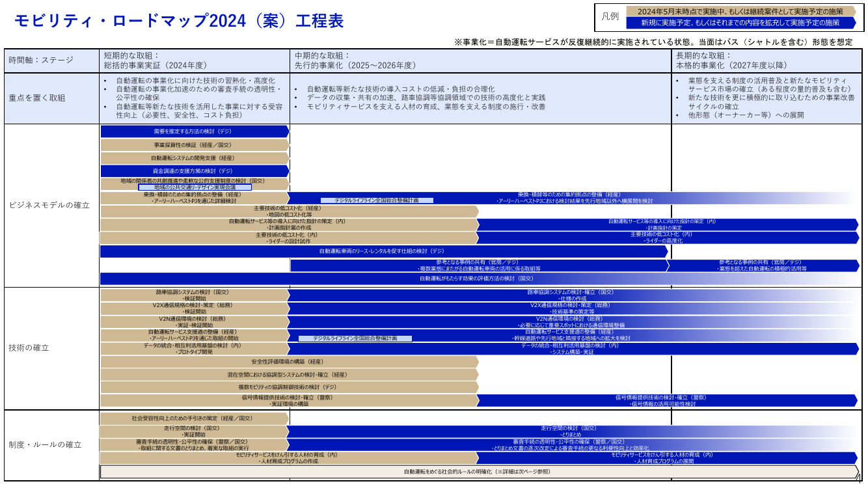Click bullet "自動運転の事業化に向けた技術の習熟化・高度化"
The image size is (868, 488).
195,80
